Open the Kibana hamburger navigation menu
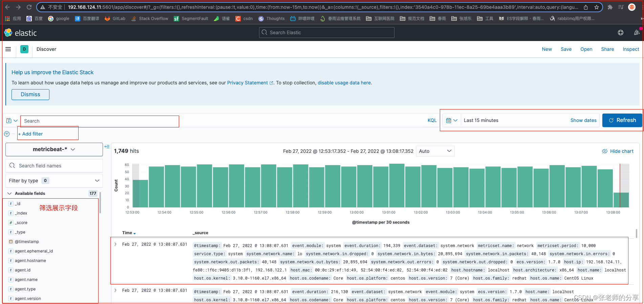 coord(8,49)
